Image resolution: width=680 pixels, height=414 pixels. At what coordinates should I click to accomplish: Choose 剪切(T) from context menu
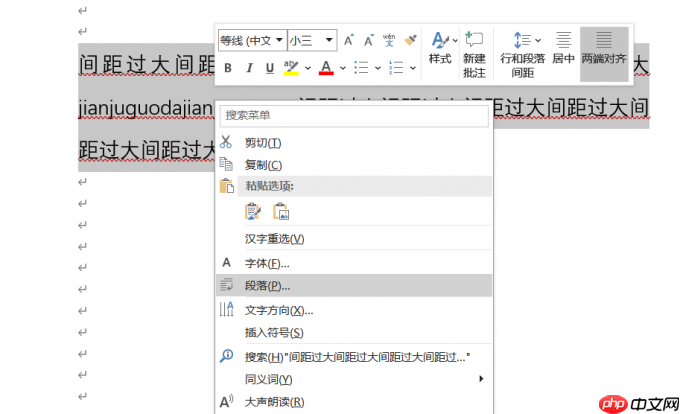point(354,143)
